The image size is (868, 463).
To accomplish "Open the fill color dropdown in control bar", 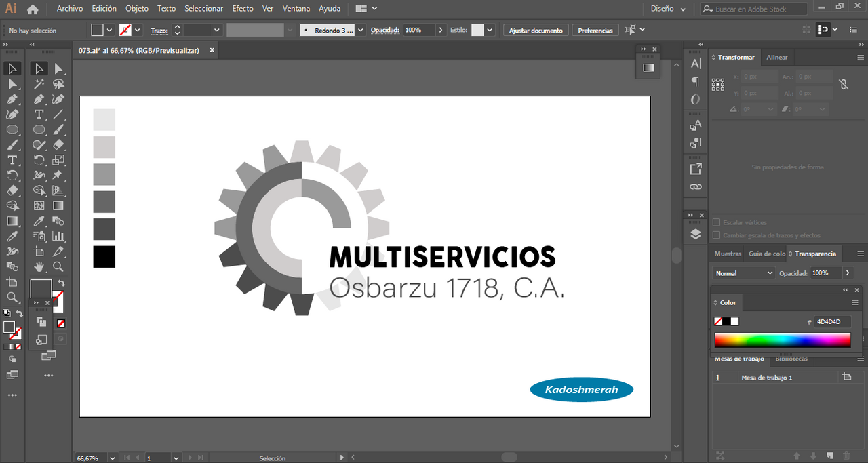I will (x=109, y=30).
